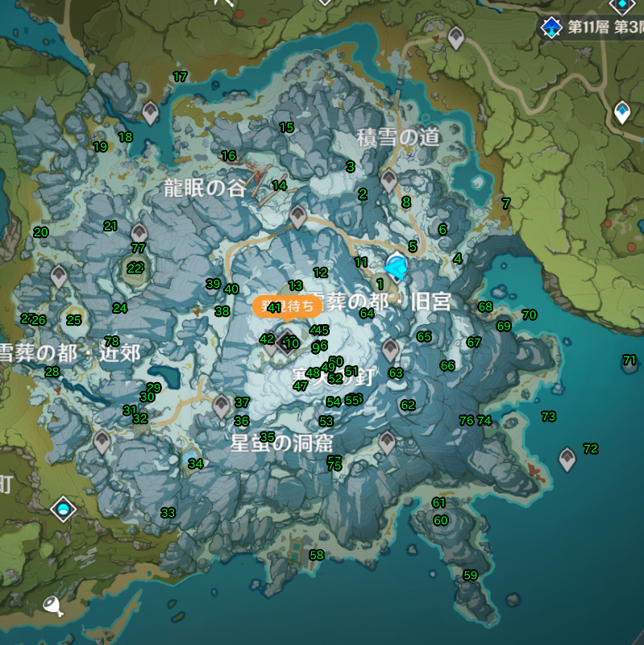The width and height of the screenshot is (644, 645).
Task: Click numbered marker 59 on southern peninsula
Action: [470, 575]
